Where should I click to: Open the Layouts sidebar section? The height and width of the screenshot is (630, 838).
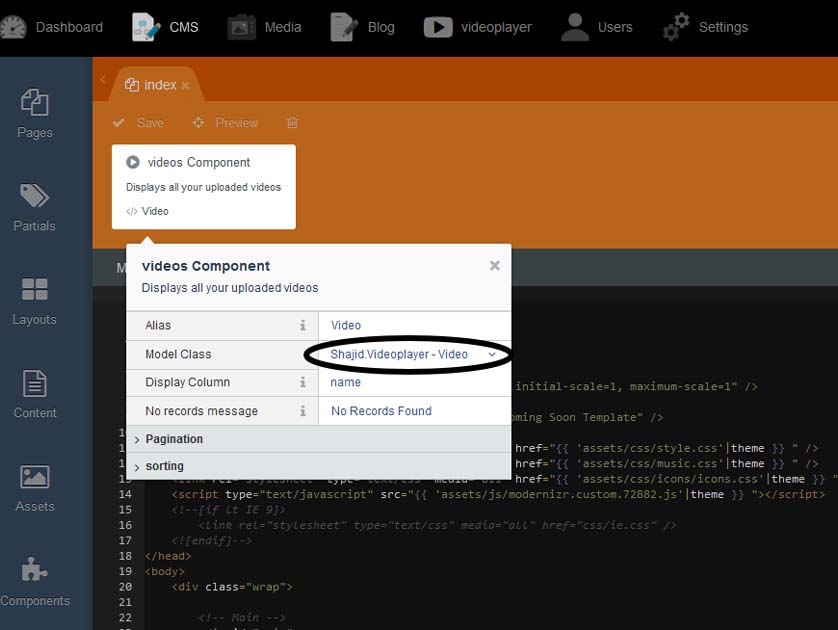(35, 301)
